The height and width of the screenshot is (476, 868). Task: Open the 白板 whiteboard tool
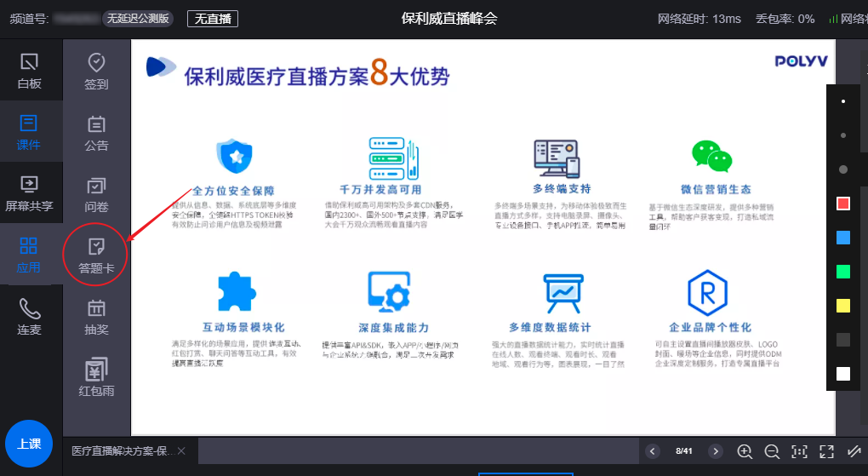(29, 71)
